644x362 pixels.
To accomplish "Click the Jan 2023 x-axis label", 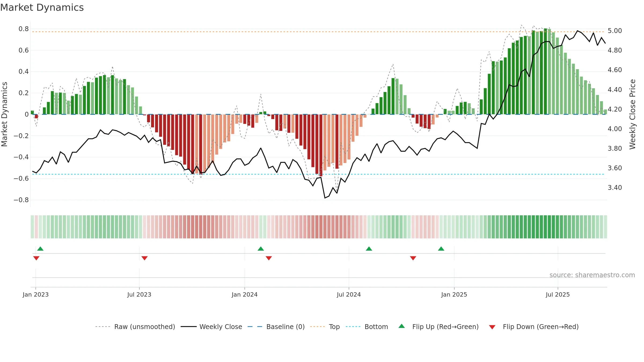I will point(36,294).
